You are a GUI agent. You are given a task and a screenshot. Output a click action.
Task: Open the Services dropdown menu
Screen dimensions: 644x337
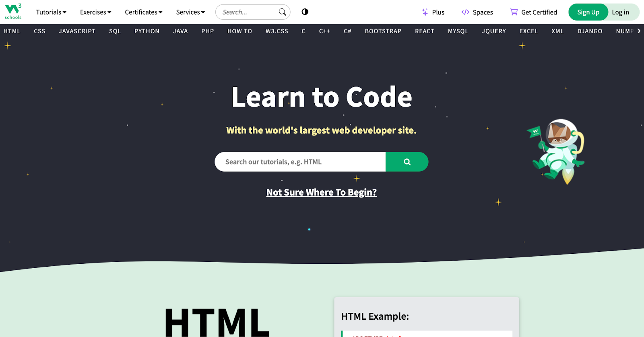pyautogui.click(x=190, y=12)
